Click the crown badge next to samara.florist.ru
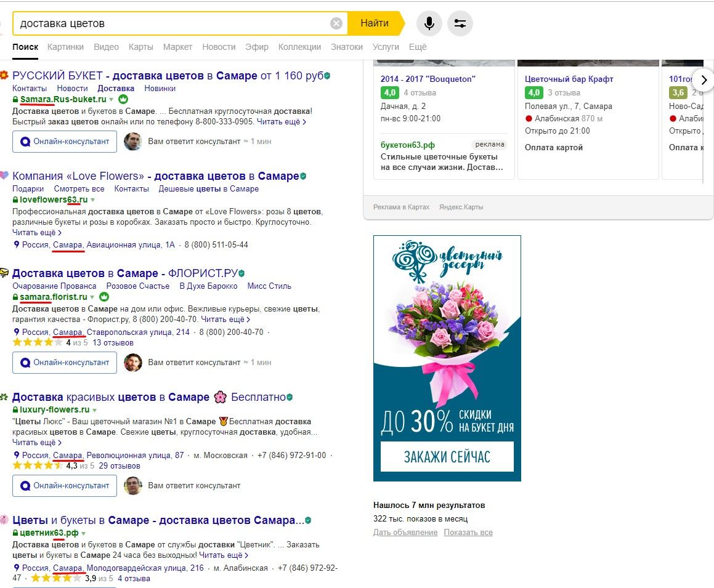 pos(104,297)
